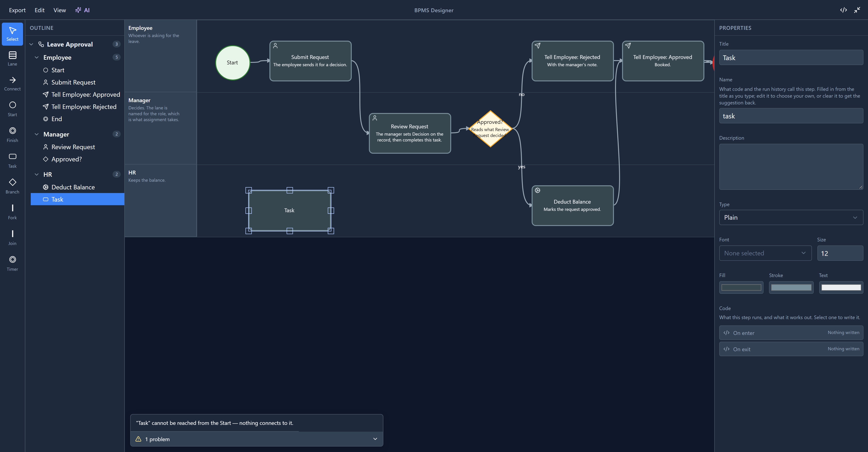868x452 pixels.
Task: Click the gear icon on Deduct Balance
Action: click(538, 190)
